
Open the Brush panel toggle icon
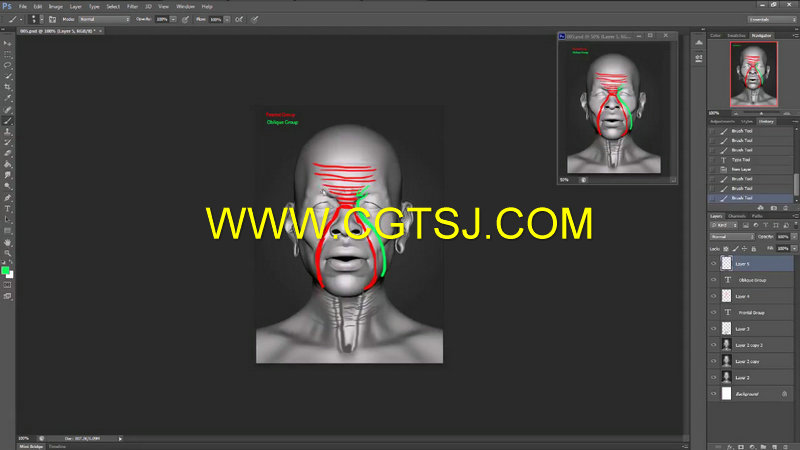tap(52, 19)
